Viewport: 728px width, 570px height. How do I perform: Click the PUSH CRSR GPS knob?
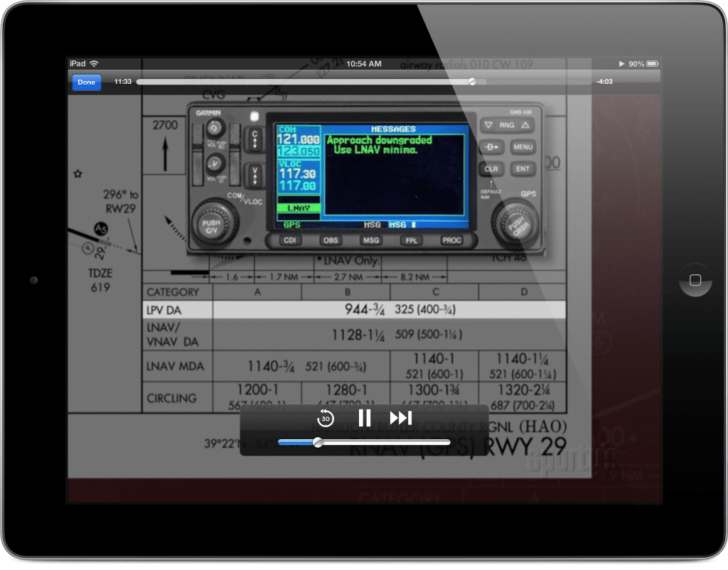(x=516, y=224)
